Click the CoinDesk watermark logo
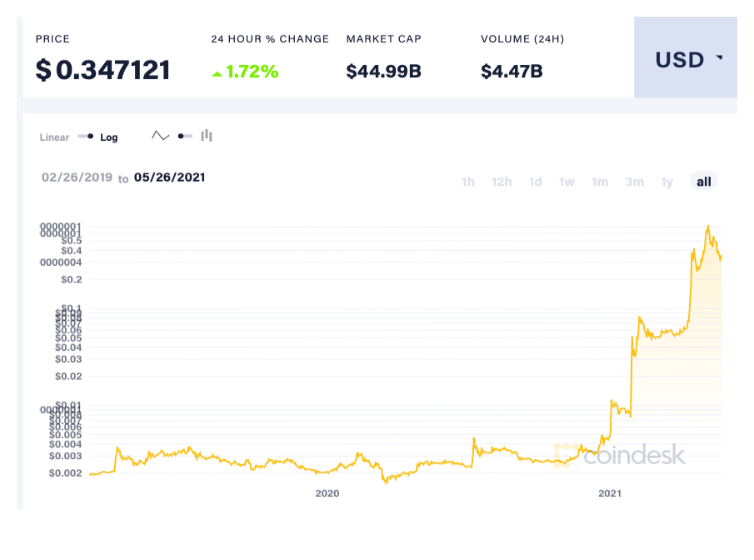This screenshot has height=560, width=754. pyautogui.click(x=620, y=455)
